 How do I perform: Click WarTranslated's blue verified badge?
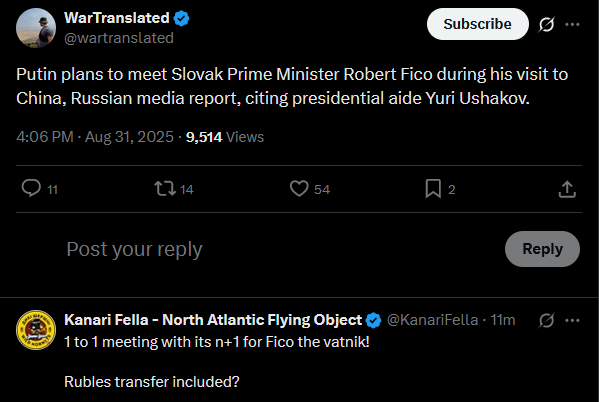[181, 18]
